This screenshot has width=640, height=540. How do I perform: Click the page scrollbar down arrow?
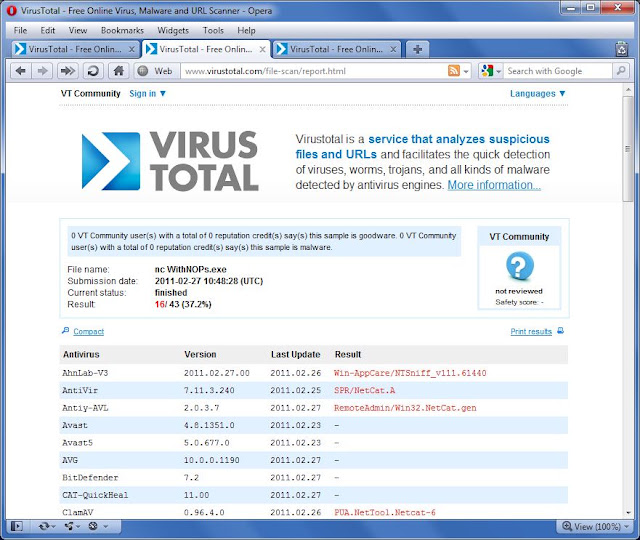click(x=627, y=513)
